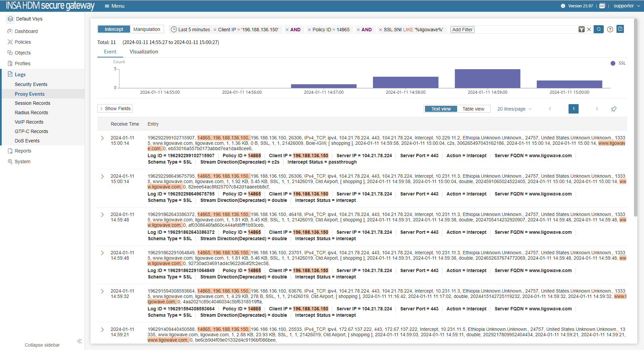
Task: Click the pin icon near pagination
Action: pyautogui.click(x=613, y=109)
